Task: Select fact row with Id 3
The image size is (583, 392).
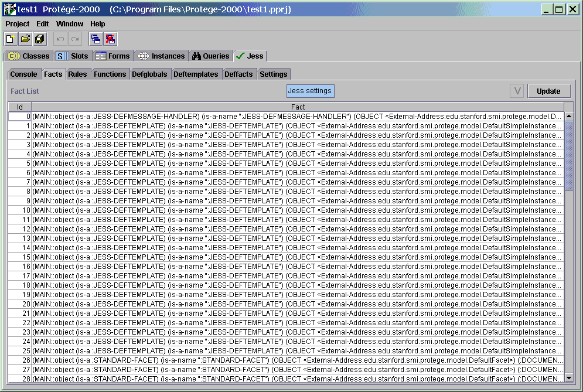Action: tap(287, 145)
